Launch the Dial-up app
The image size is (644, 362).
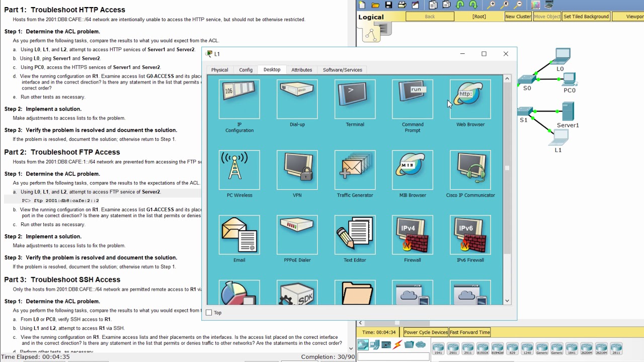click(297, 99)
